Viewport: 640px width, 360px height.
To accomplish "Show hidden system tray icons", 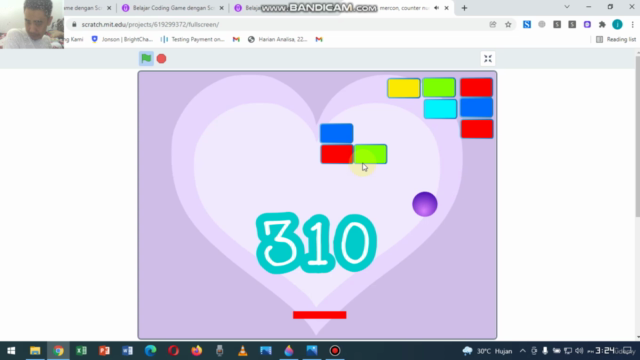I will 522,351.
